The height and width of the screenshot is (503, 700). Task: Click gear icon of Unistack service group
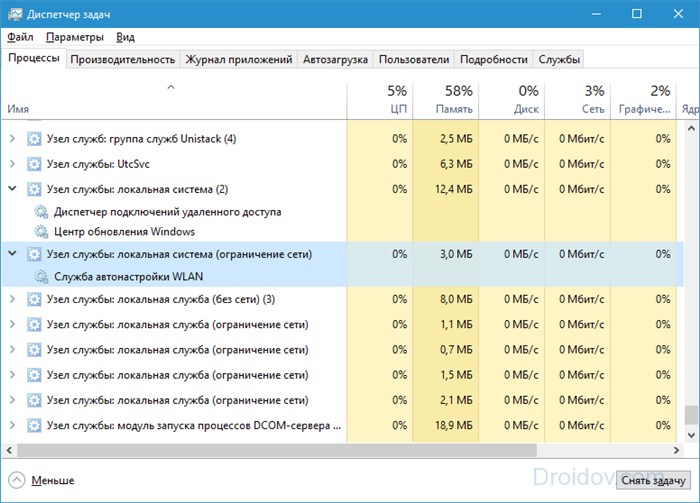click(x=34, y=139)
